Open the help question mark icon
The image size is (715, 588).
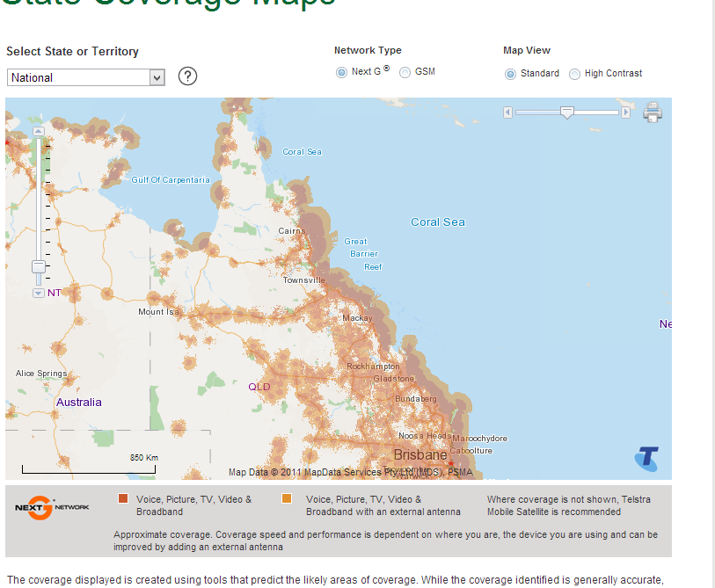(187, 76)
